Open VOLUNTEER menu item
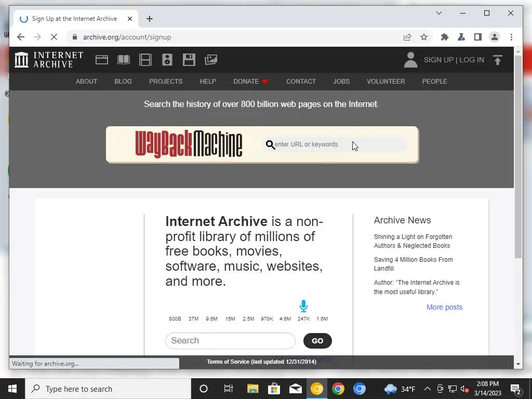532x399 pixels. [x=386, y=82]
